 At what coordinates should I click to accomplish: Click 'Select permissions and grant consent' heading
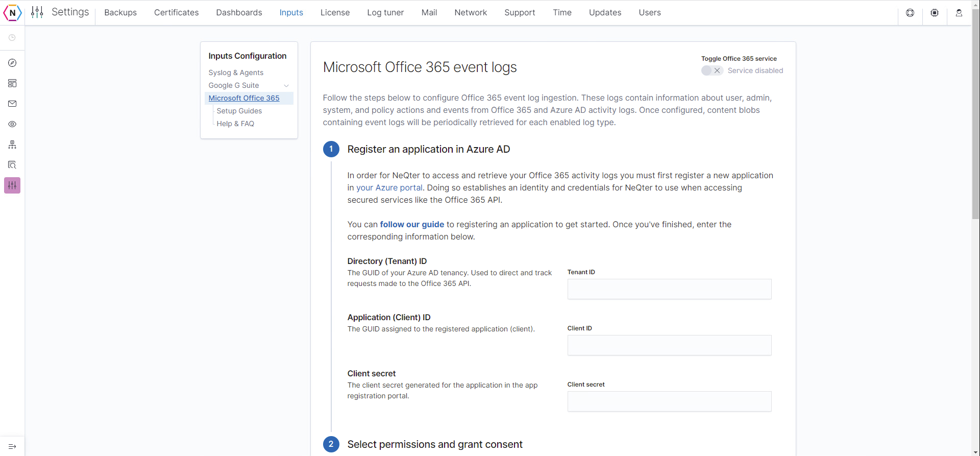(435, 444)
